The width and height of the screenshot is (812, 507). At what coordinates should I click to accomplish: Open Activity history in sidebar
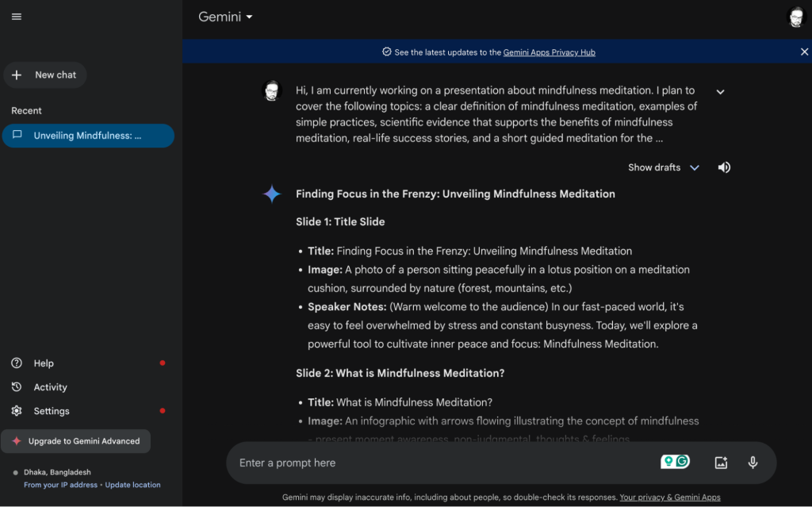coord(50,387)
